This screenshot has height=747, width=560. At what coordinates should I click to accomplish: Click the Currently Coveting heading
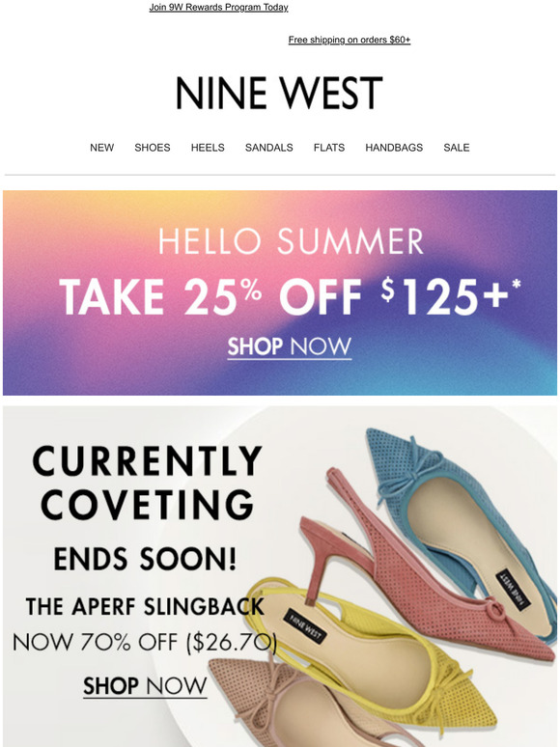tap(147, 482)
